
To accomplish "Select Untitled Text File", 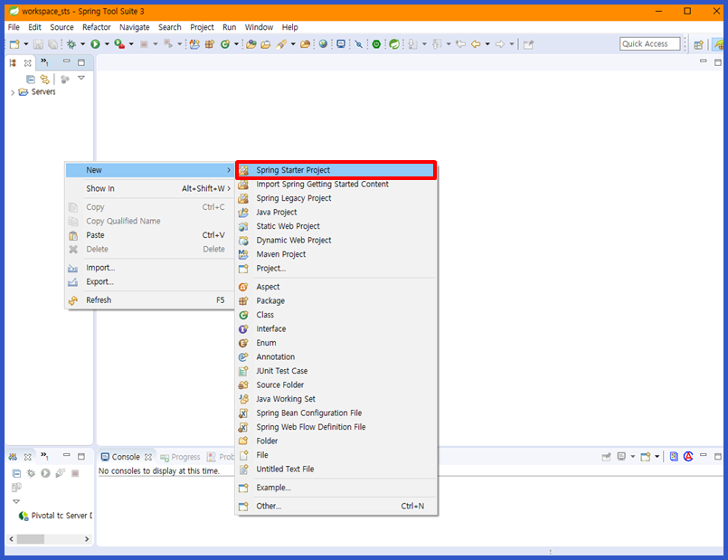I will [336, 469].
